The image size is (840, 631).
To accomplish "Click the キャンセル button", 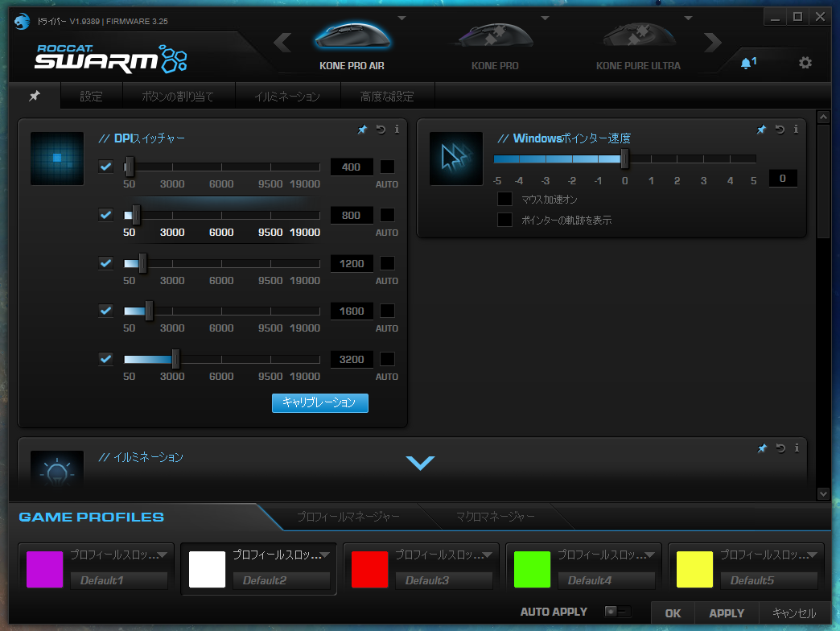I will [x=794, y=613].
